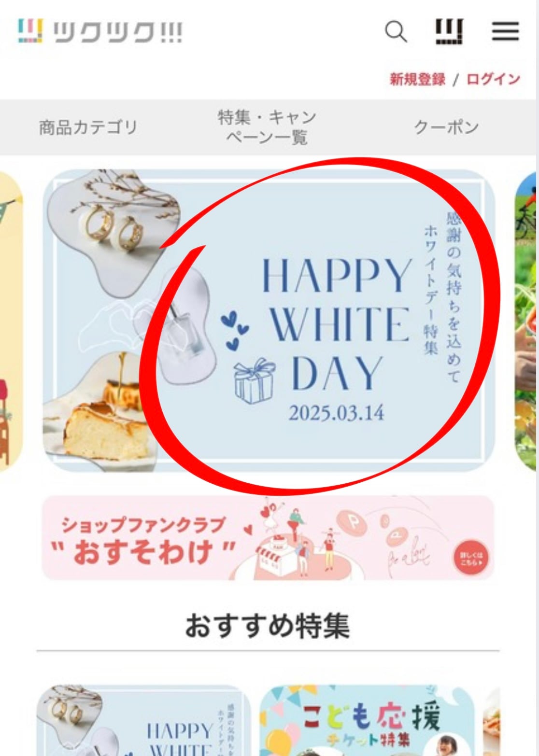Open the 商品カテゴリ tab
The image size is (539, 756).
pyautogui.click(x=88, y=127)
